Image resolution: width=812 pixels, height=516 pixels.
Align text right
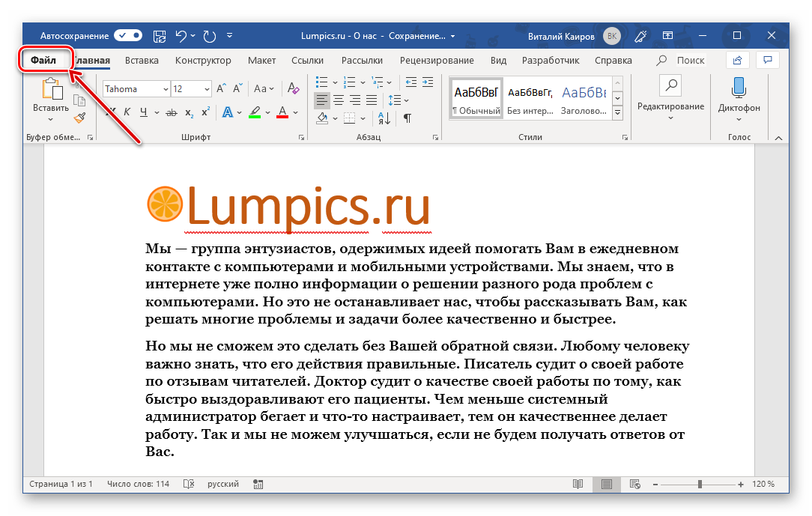[x=355, y=100]
